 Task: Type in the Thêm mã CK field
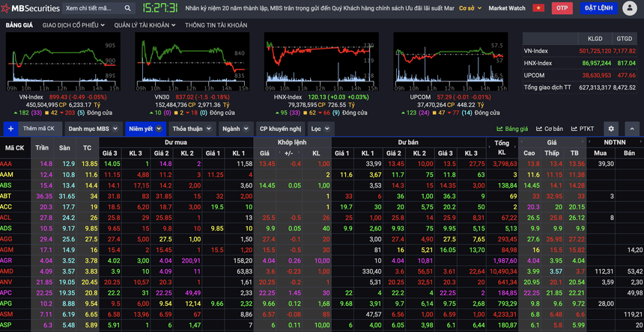click(x=39, y=129)
